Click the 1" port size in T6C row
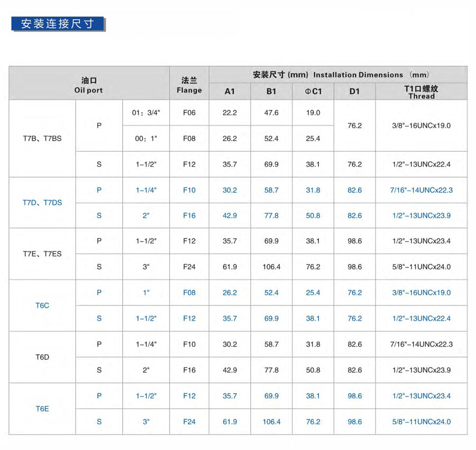The height and width of the screenshot is (450, 476). point(146,293)
